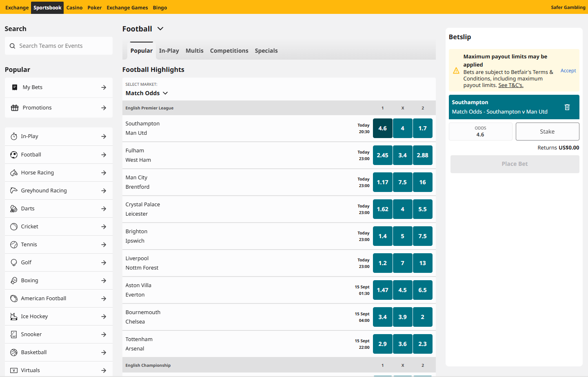Click the Darts icon
The image size is (588, 377).
point(14,209)
